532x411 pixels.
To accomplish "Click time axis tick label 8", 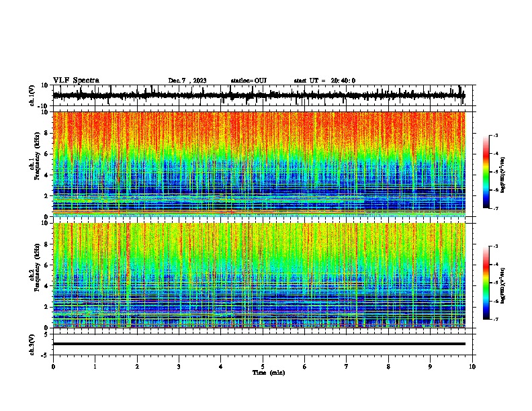I will [x=388, y=367].
